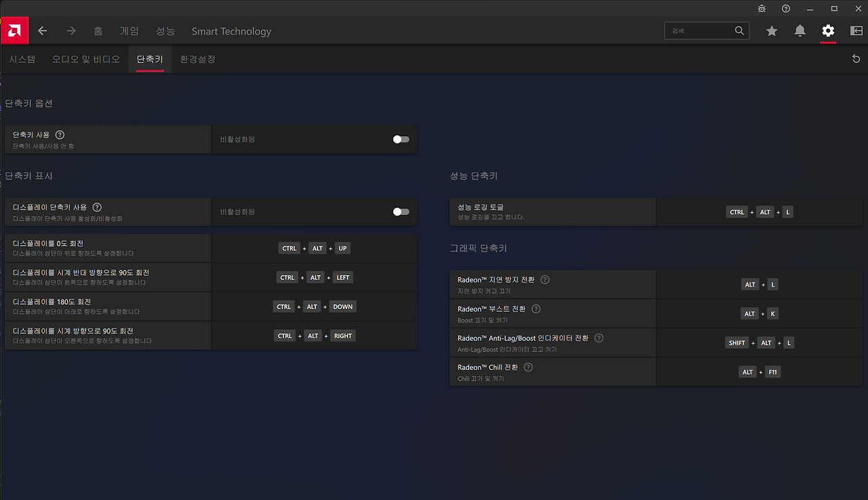Open favorites with the star icon

(772, 30)
